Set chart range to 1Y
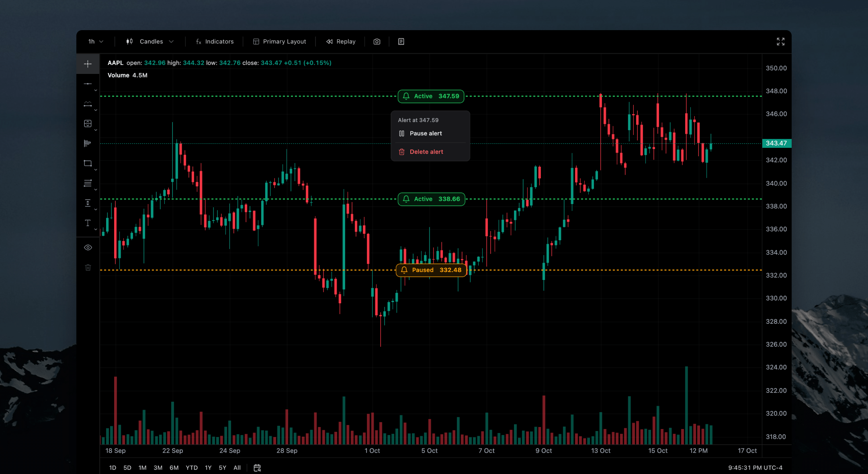The height and width of the screenshot is (474, 868). pos(208,468)
